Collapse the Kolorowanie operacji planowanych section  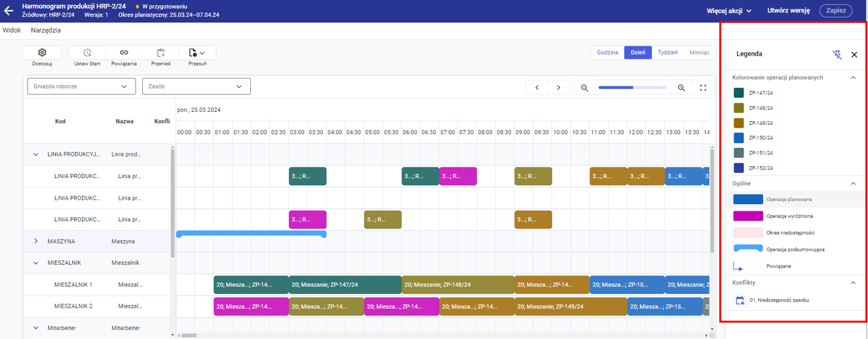[853, 77]
